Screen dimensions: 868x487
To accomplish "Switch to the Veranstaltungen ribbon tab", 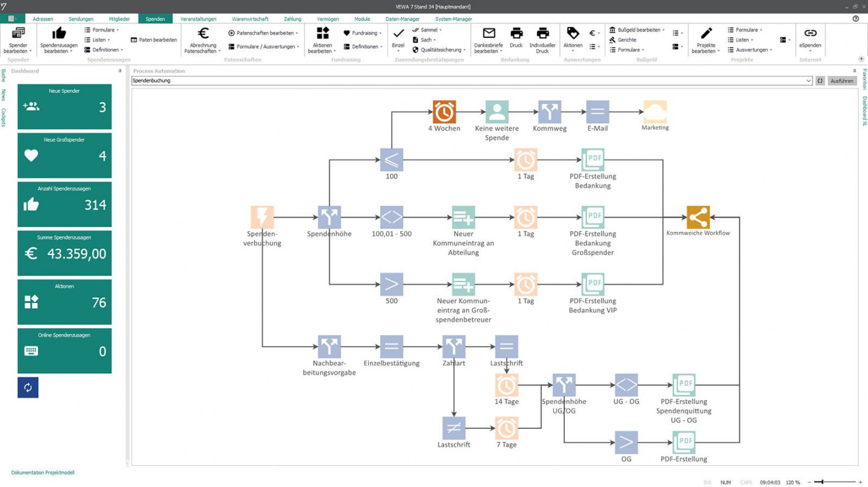I will point(198,19).
